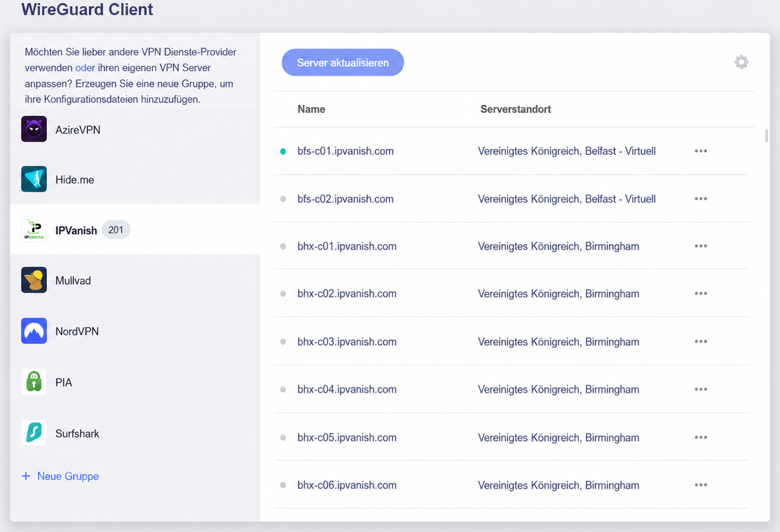Click the gray status dot of bhx-c04
Image resolution: width=780 pixels, height=532 pixels.
coord(283,390)
